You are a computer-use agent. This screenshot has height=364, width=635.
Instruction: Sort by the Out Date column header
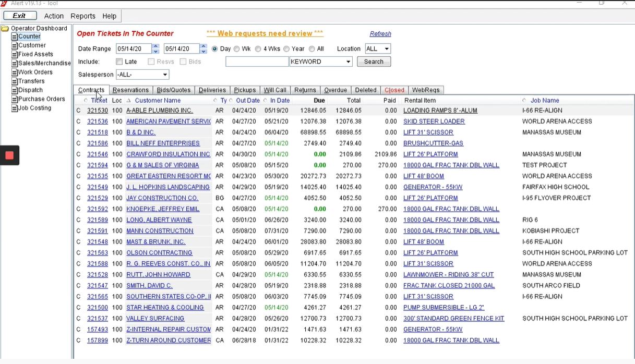pyautogui.click(x=247, y=101)
